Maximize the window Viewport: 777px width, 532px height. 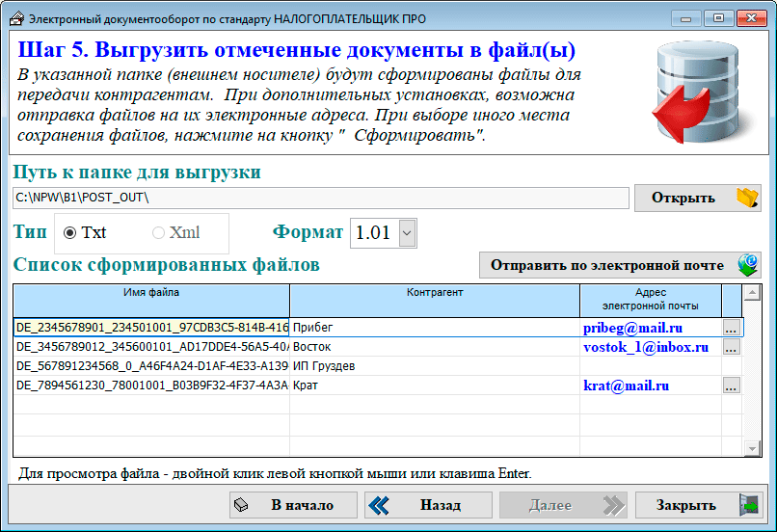pyautogui.click(x=718, y=19)
